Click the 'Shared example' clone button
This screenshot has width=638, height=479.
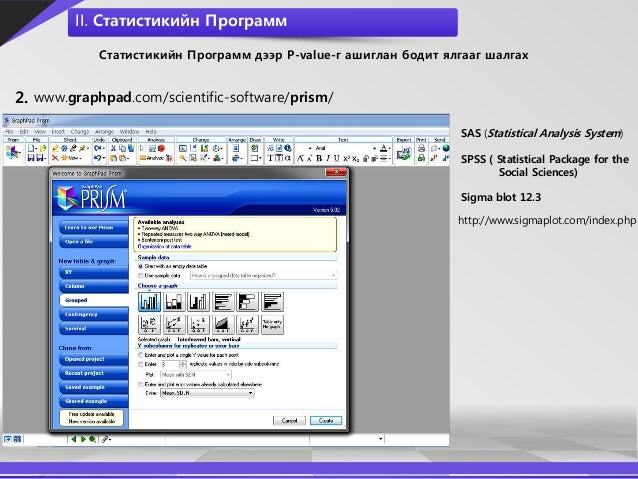[94, 401]
